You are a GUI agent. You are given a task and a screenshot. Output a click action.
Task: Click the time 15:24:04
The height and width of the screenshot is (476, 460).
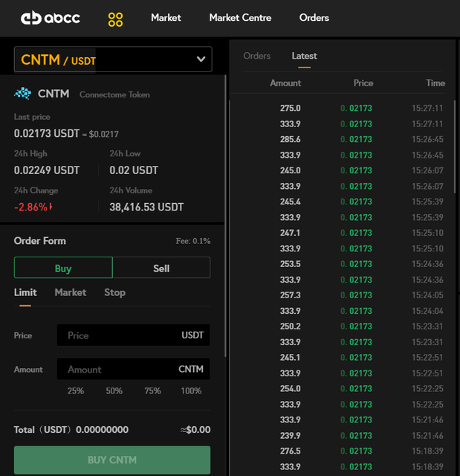tap(427, 311)
